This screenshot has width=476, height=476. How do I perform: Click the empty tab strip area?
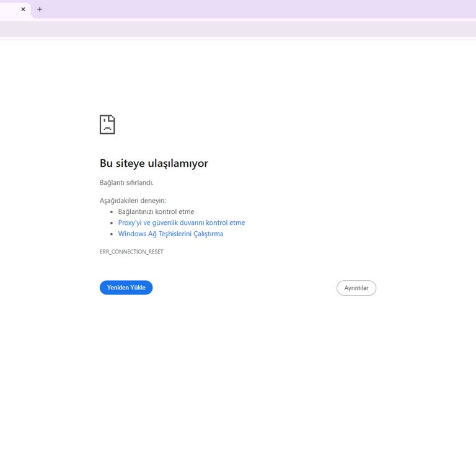[248, 9]
